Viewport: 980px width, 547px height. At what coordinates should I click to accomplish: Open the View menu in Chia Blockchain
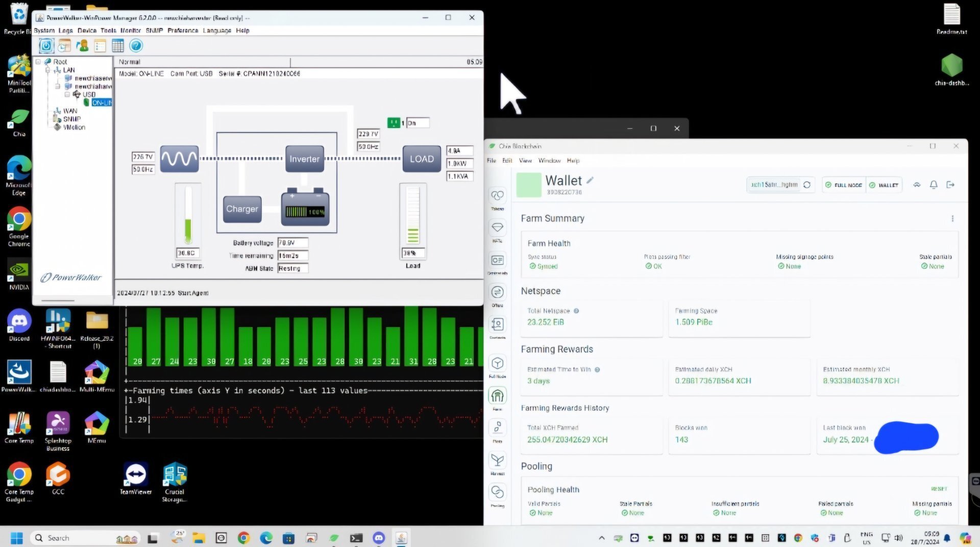pos(525,160)
